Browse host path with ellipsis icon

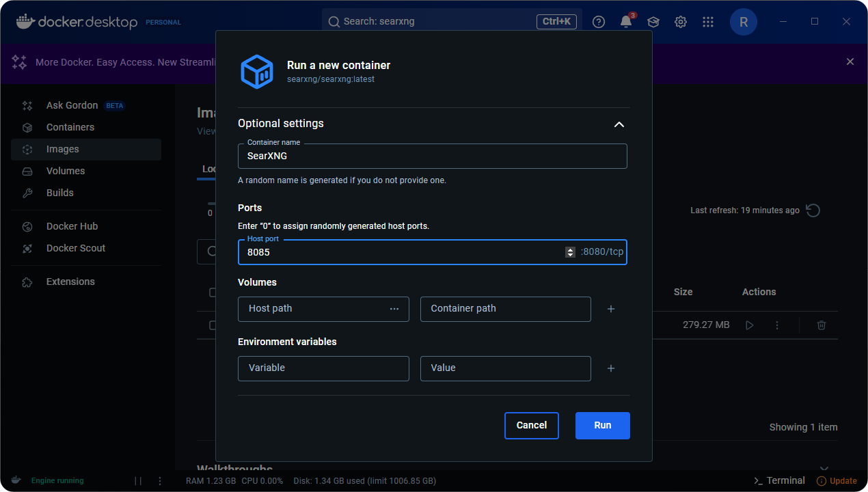tap(394, 309)
